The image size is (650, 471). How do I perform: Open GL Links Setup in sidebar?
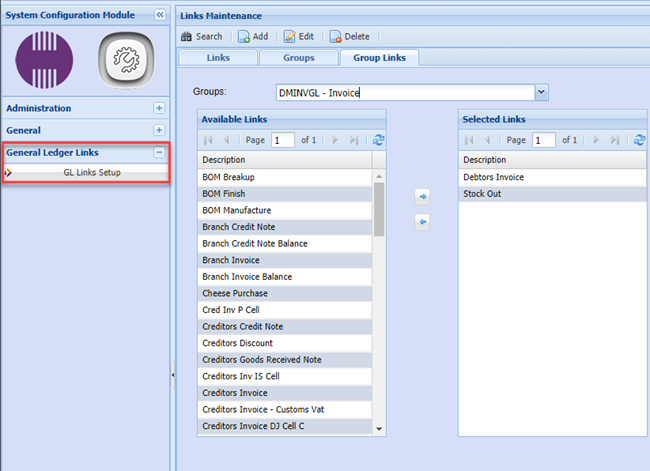click(92, 173)
